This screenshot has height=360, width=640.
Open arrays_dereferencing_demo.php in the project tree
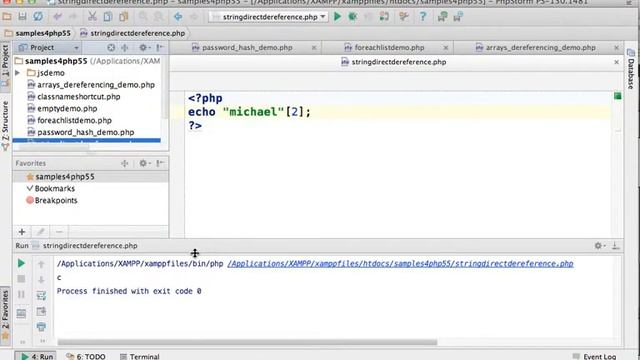pyautogui.click(x=96, y=85)
